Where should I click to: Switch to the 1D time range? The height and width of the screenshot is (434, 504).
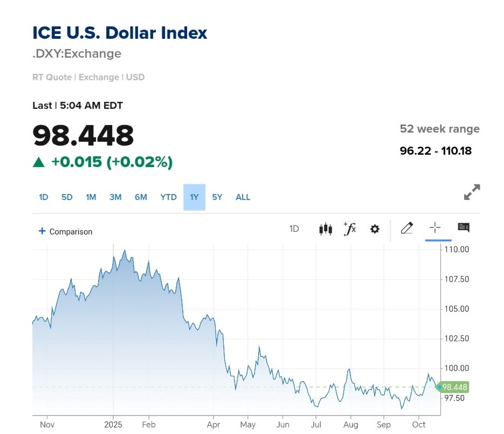44,197
